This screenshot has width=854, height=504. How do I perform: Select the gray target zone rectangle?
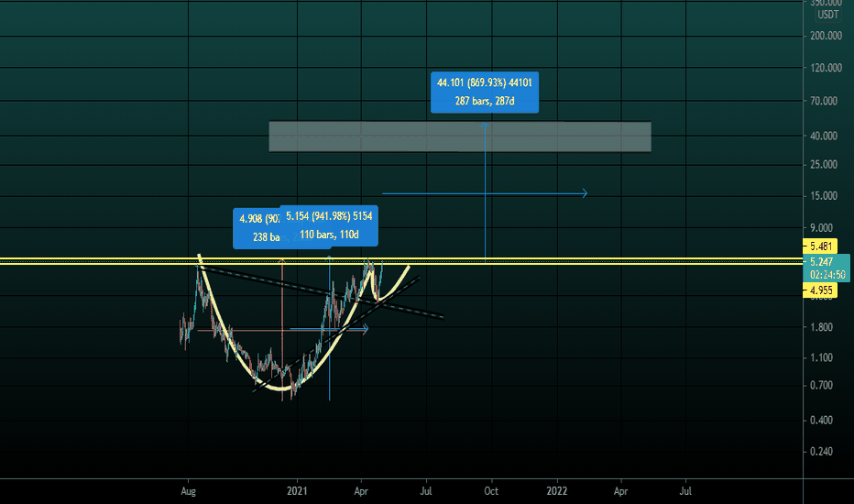(x=460, y=137)
